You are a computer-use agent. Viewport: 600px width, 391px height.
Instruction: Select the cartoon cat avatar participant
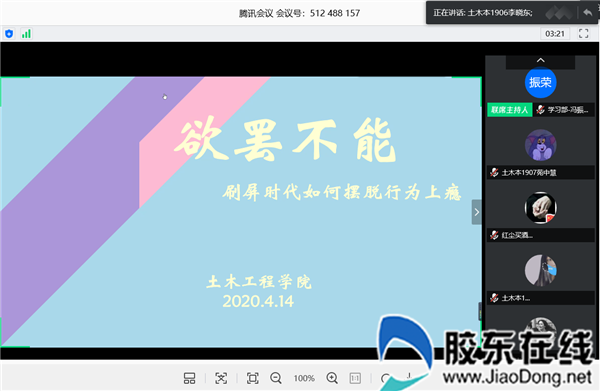[x=540, y=145]
